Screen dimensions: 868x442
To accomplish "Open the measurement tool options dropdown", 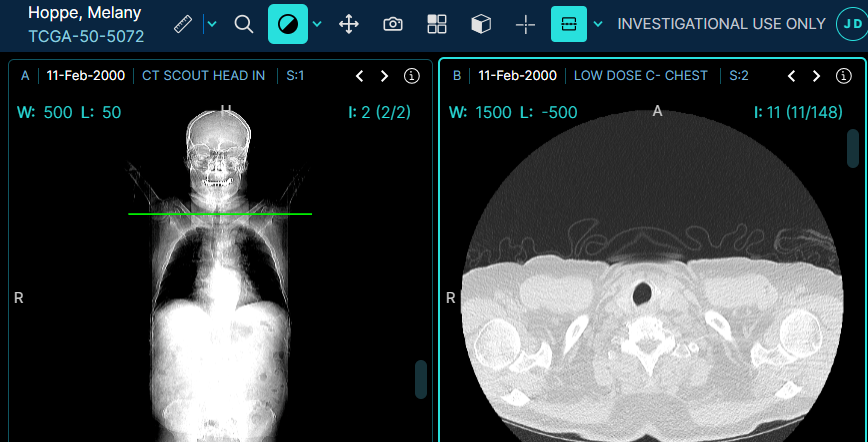I will (212, 24).
